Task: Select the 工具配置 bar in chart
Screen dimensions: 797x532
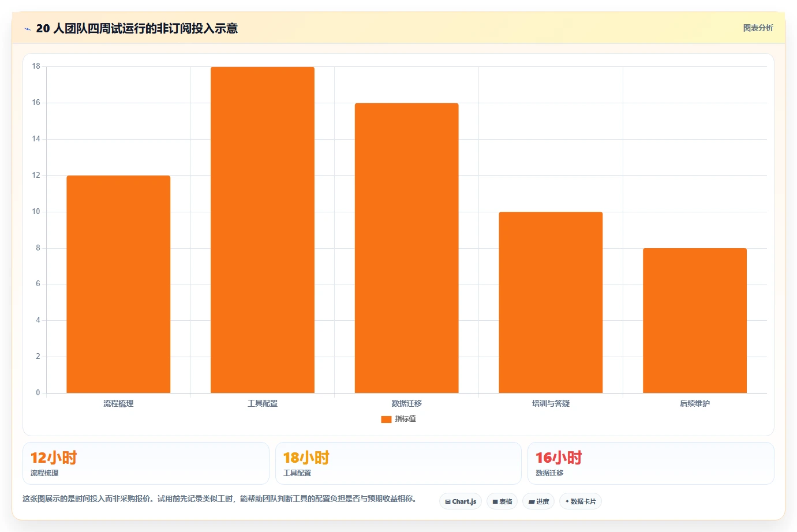Action: tap(263, 230)
